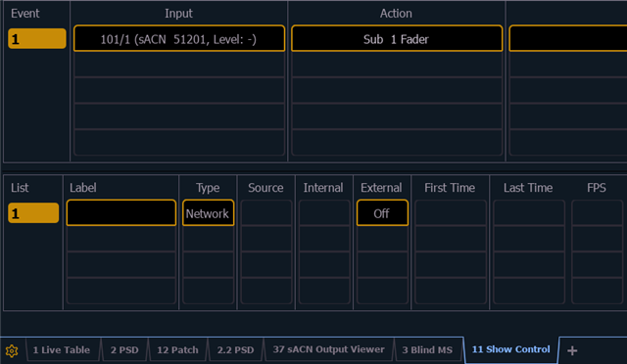The image size is (627, 364).
Task: Open the 3 Blind MS tab
Action: click(427, 350)
